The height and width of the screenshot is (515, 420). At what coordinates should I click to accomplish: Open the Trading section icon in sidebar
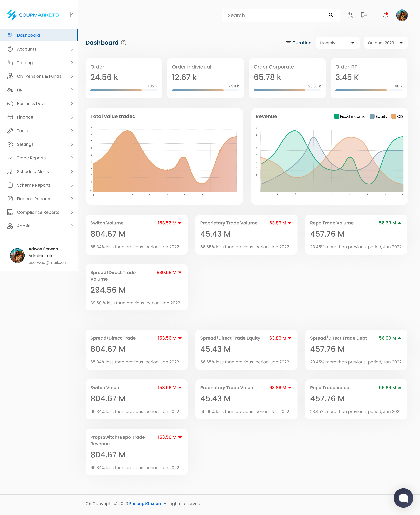[10, 63]
